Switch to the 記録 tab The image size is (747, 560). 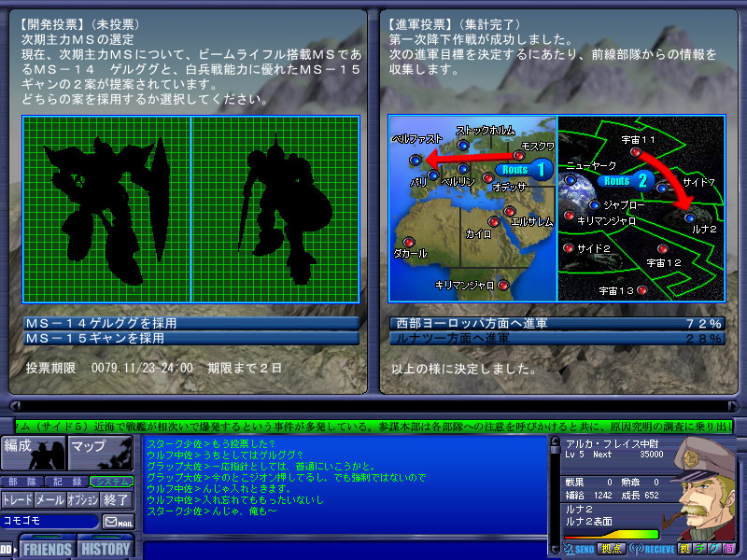click(x=67, y=482)
